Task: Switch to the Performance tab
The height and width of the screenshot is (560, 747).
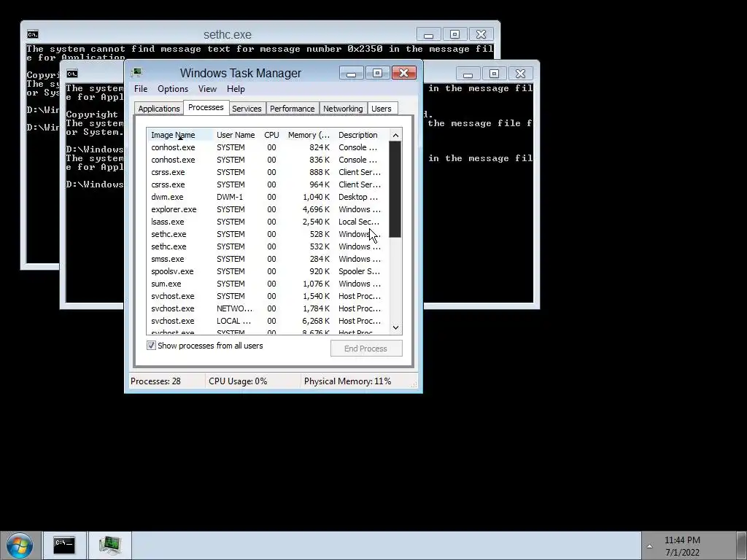Action: [x=292, y=109]
